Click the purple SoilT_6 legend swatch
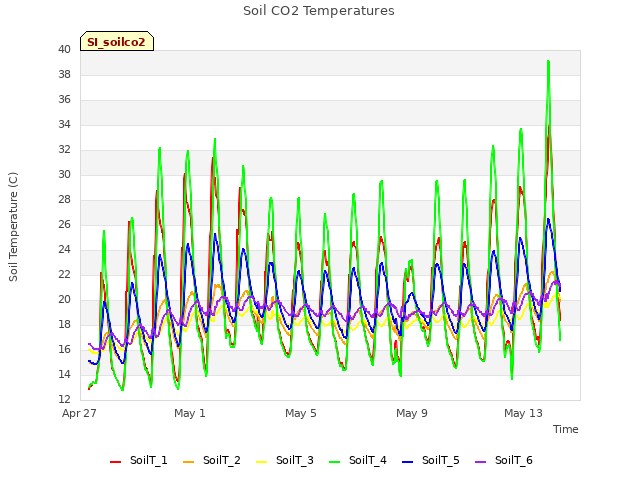This screenshot has height=480, width=640. tap(481, 462)
